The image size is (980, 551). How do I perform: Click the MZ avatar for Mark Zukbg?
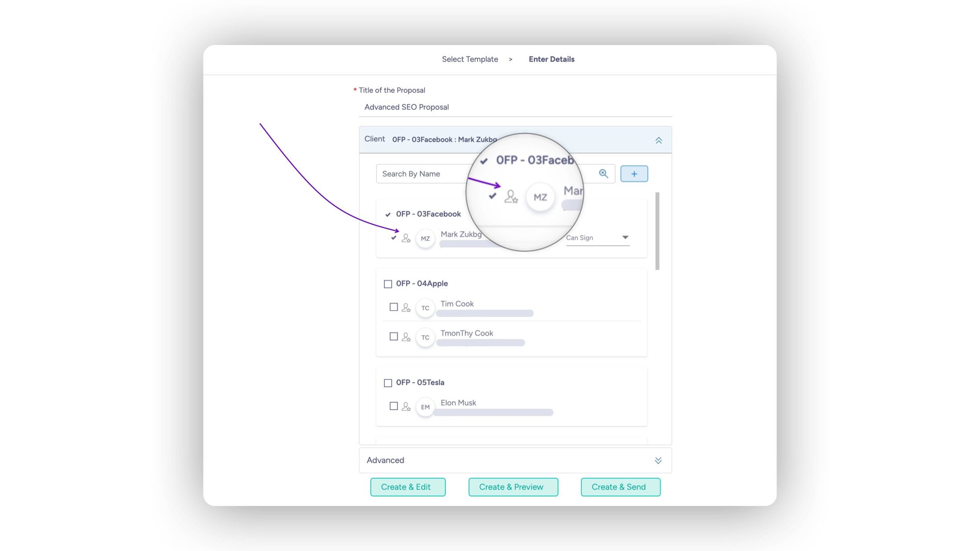click(x=425, y=238)
